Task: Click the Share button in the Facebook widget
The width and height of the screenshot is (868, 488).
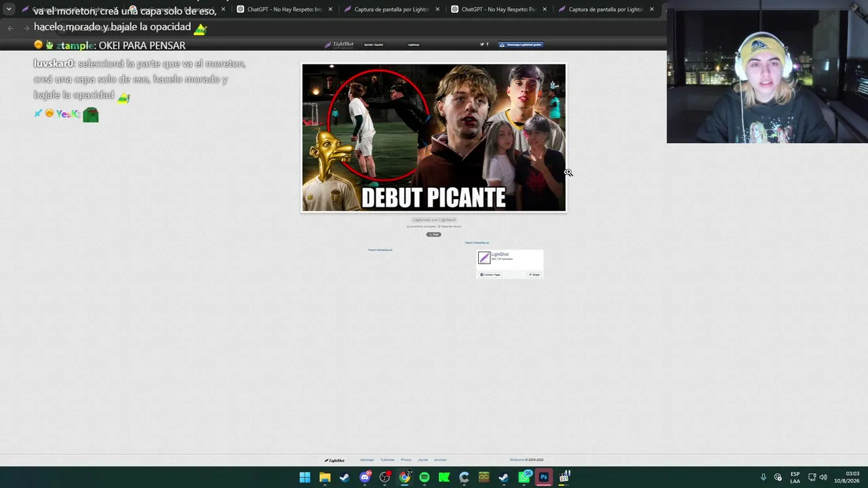Action: [534, 274]
